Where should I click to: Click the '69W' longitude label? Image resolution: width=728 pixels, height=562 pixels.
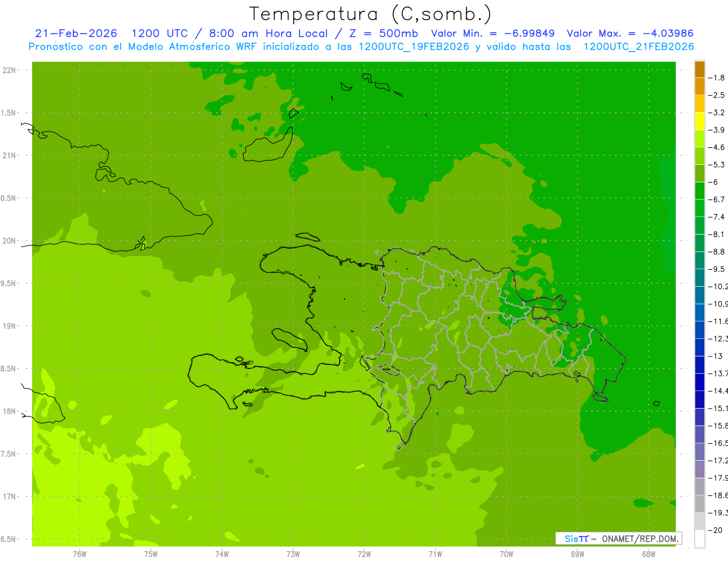578,554
